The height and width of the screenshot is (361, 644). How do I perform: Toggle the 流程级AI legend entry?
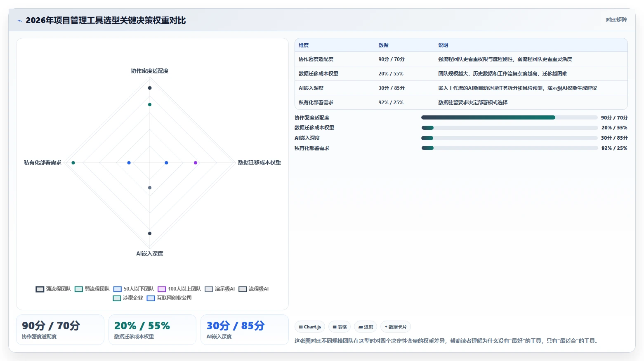pos(253,289)
